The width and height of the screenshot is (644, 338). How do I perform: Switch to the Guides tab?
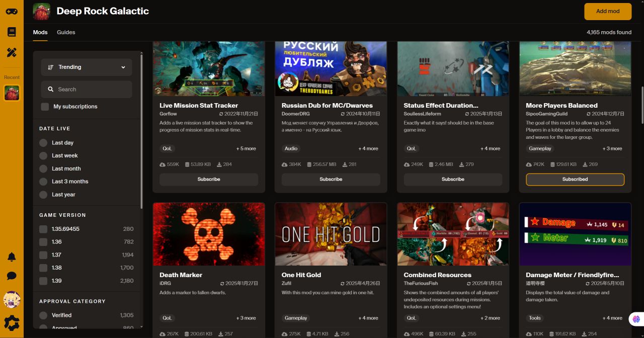click(66, 32)
